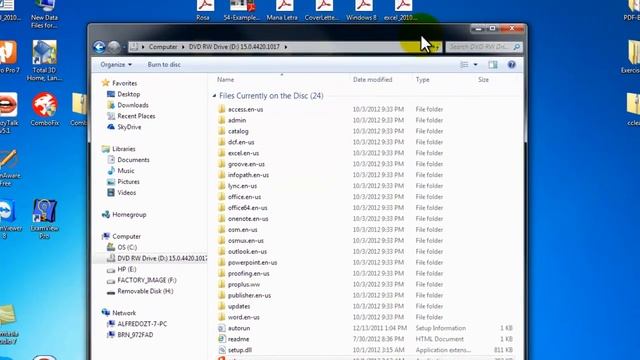640x360 pixels.
Task: Open BRN_972FAD network device
Action: [135, 335]
